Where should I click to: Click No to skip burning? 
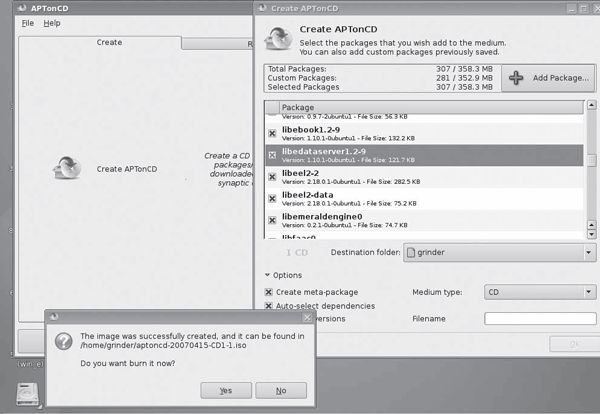(281, 390)
